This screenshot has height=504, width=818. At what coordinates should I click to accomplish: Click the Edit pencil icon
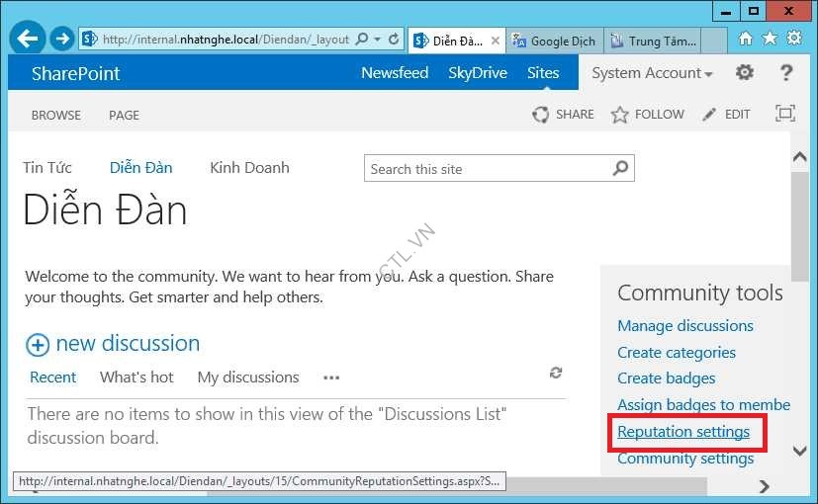click(709, 115)
